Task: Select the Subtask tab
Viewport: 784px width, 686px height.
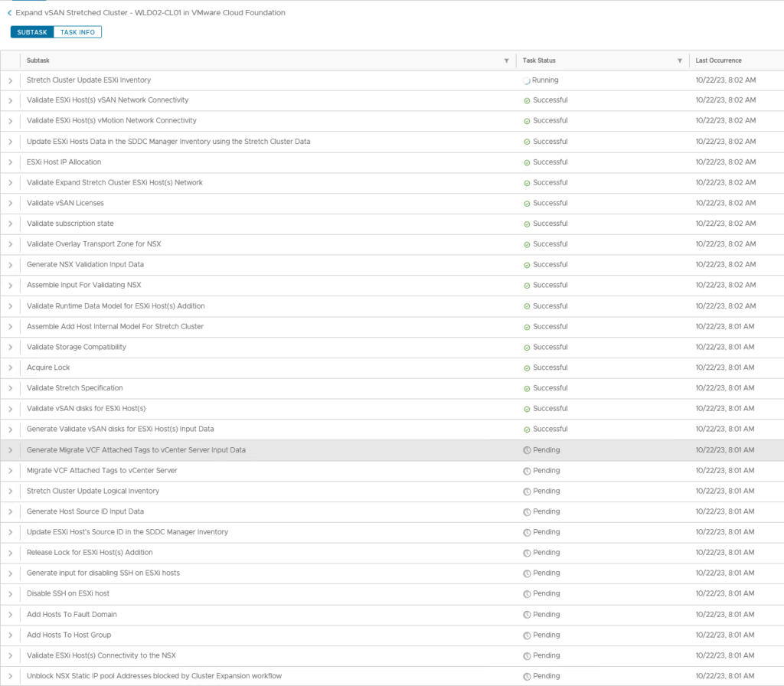Action: (32, 32)
